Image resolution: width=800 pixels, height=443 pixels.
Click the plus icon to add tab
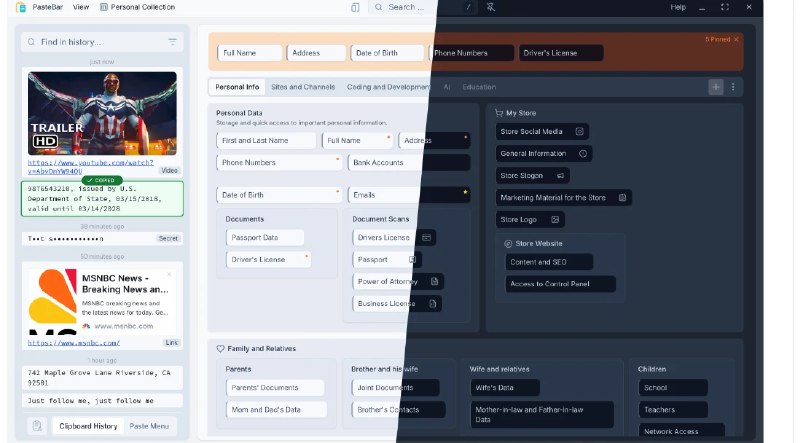(x=715, y=87)
